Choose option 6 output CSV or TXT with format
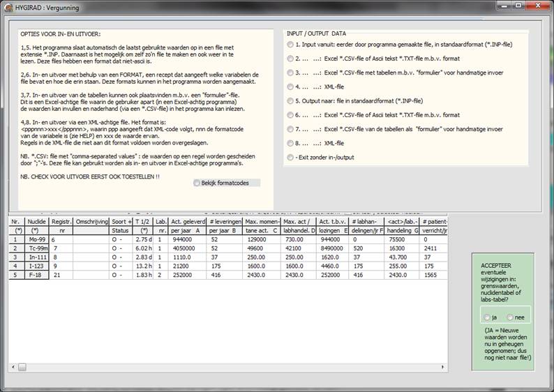 pyautogui.click(x=290, y=115)
